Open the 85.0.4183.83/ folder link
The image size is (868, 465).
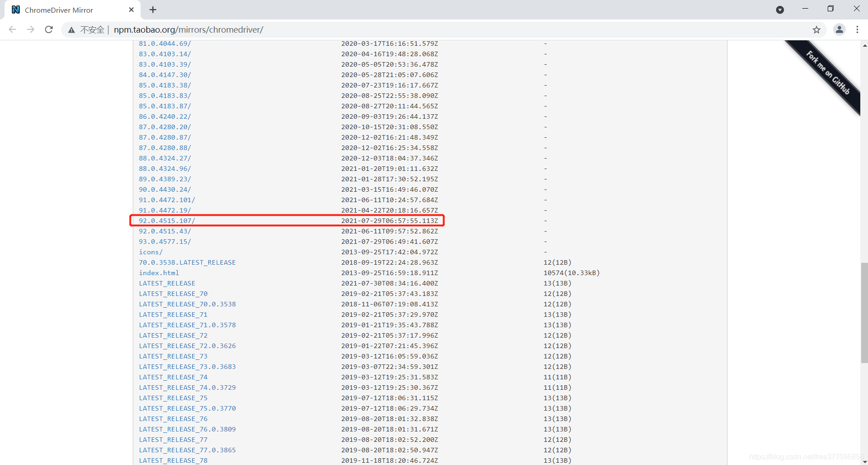click(x=165, y=96)
